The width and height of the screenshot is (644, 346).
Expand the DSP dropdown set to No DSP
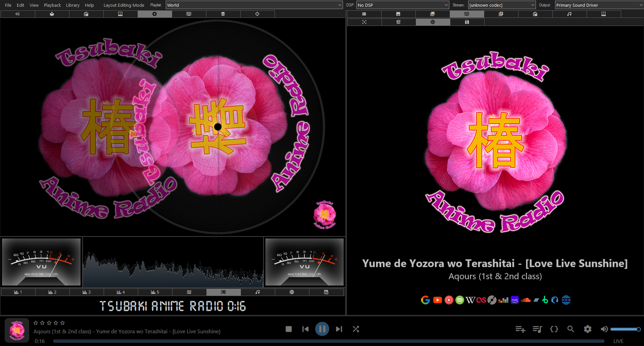pyautogui.click(x=403, y=5)
